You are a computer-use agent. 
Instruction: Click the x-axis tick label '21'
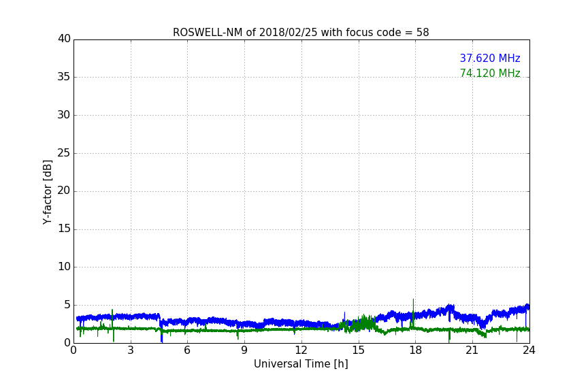[x=472, y=350]
